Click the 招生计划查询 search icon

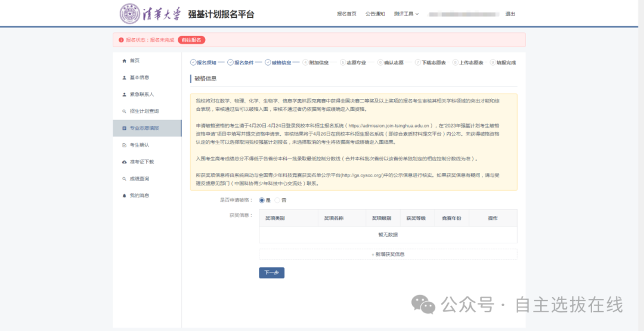(124, 112)
